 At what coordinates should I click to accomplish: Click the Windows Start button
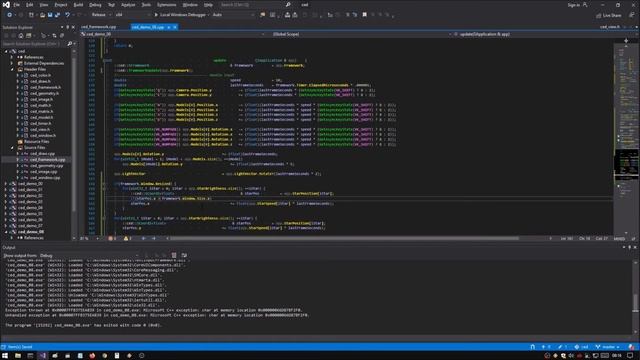5,356
